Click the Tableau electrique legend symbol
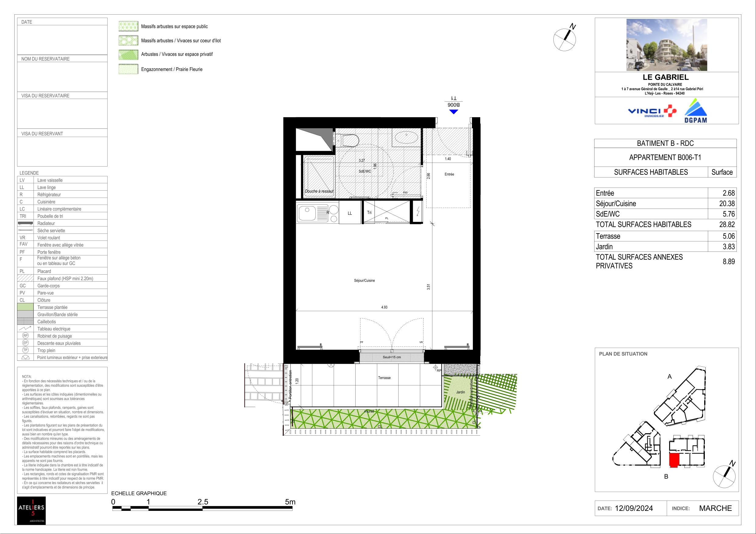Screen dimensions: 756x534 pyautogui.click(x=25, y=328)
